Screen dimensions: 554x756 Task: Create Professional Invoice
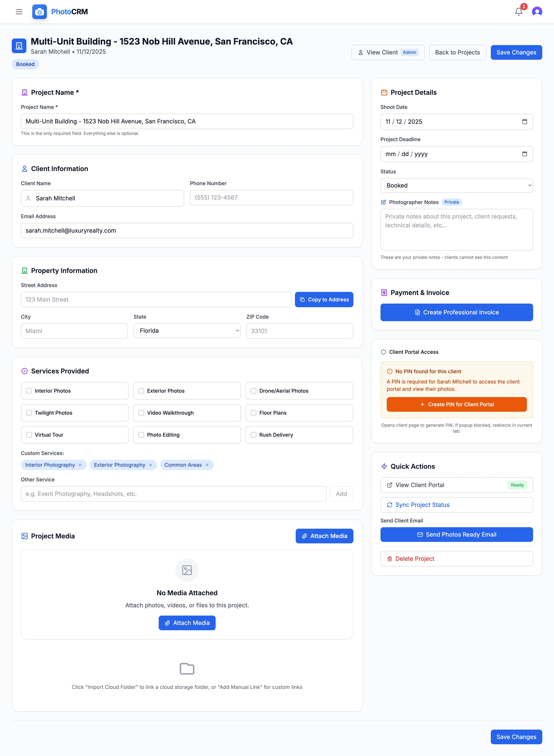coord(456,312)
